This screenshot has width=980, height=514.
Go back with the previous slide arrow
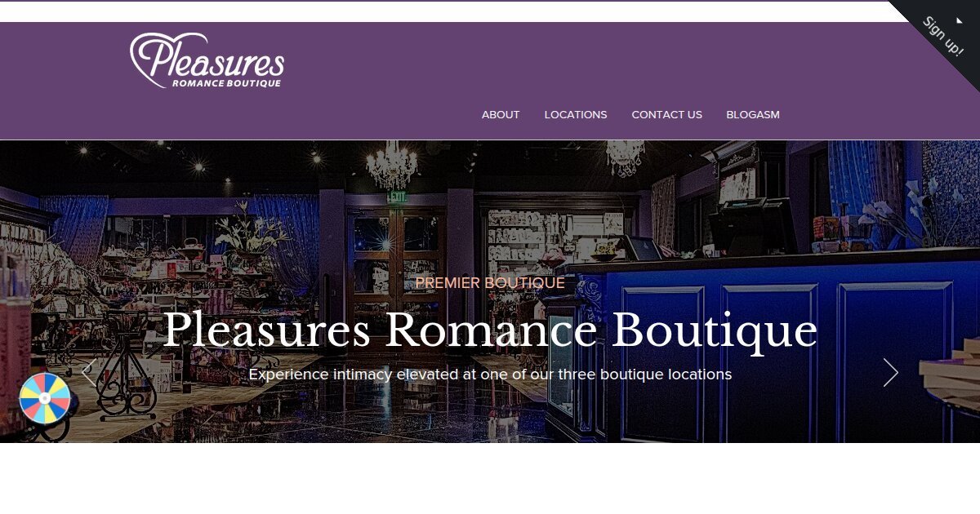point(89,373)
